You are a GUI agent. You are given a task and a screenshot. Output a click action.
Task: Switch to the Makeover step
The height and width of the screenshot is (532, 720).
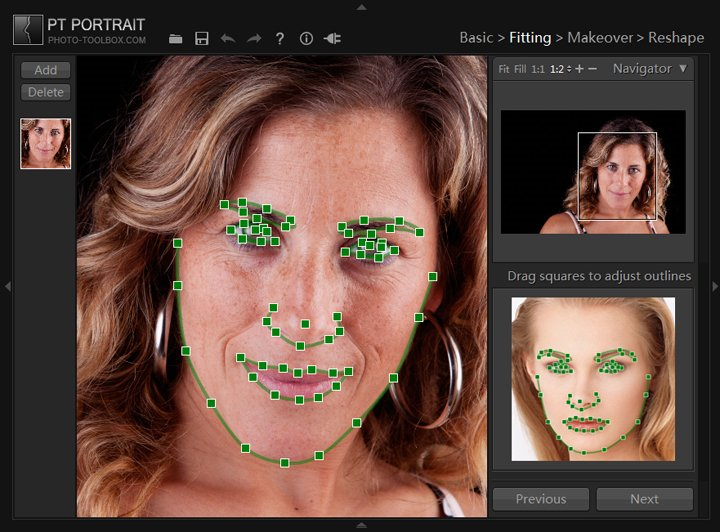tap(600, 37)
